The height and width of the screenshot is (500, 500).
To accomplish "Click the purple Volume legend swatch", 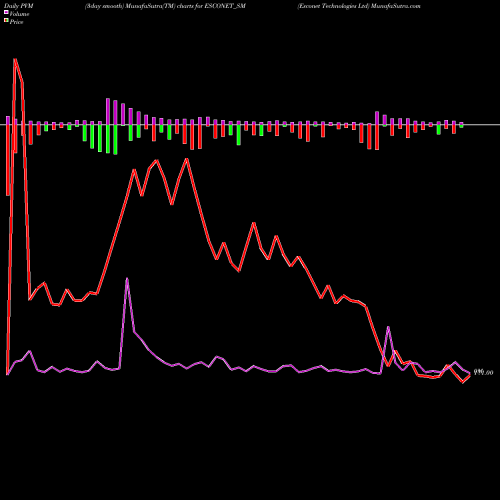I will 6,12.
